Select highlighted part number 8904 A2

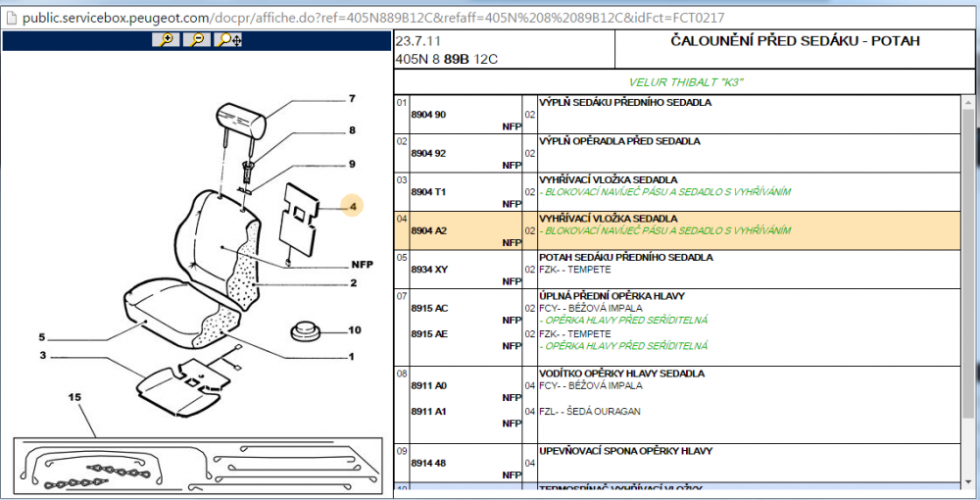click(x=429, y=230)
